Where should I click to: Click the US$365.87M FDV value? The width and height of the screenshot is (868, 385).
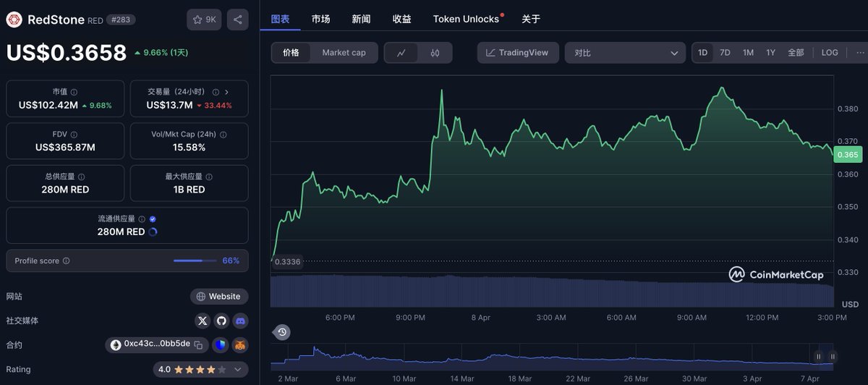click(65, 148)
